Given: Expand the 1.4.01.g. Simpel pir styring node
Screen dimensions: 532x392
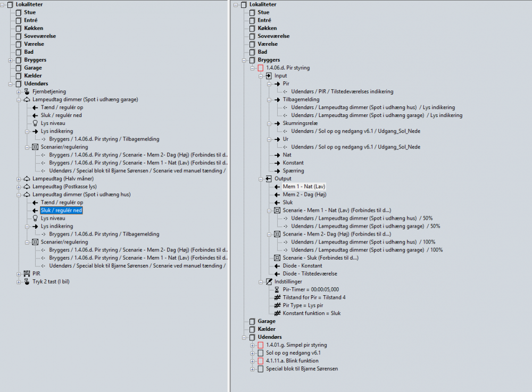Looking at the screenshot, I should (252, 345).
